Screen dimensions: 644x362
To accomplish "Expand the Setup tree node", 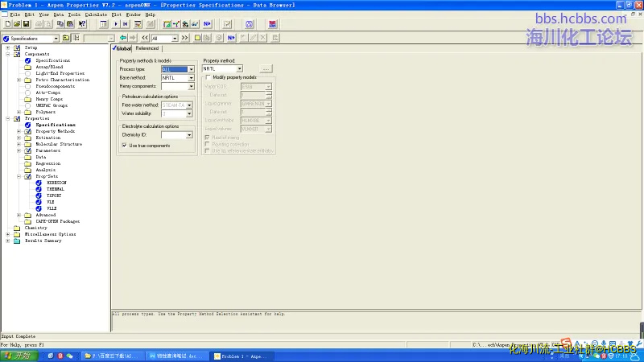I will [x=8, y=47].
